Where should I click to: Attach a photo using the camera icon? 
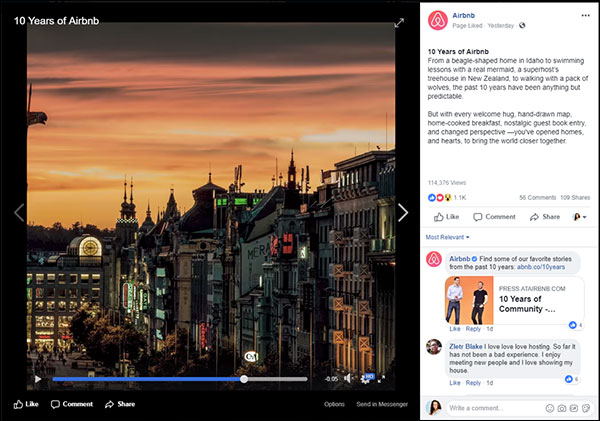coord(562,408)
